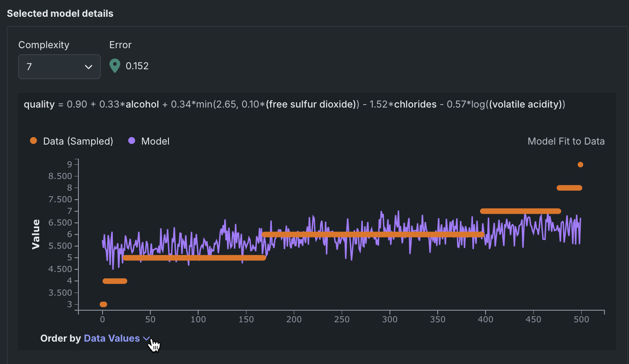Click the green location pin Error icon
Screen dimensions: 629x364
pos(115,66)
